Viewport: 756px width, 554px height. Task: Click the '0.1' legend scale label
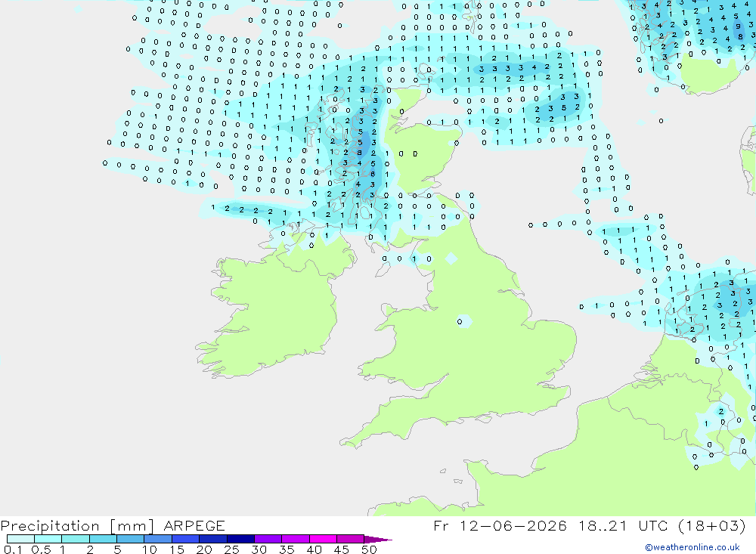(x=13, y=549)
